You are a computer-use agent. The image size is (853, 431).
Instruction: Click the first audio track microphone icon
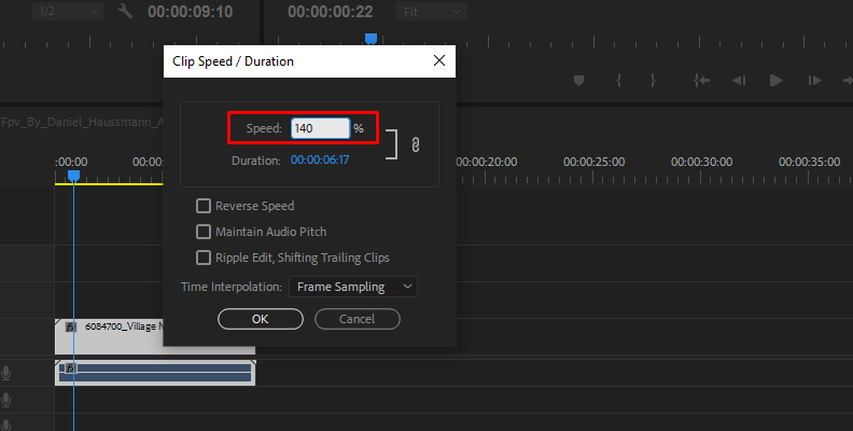(6, 373)
